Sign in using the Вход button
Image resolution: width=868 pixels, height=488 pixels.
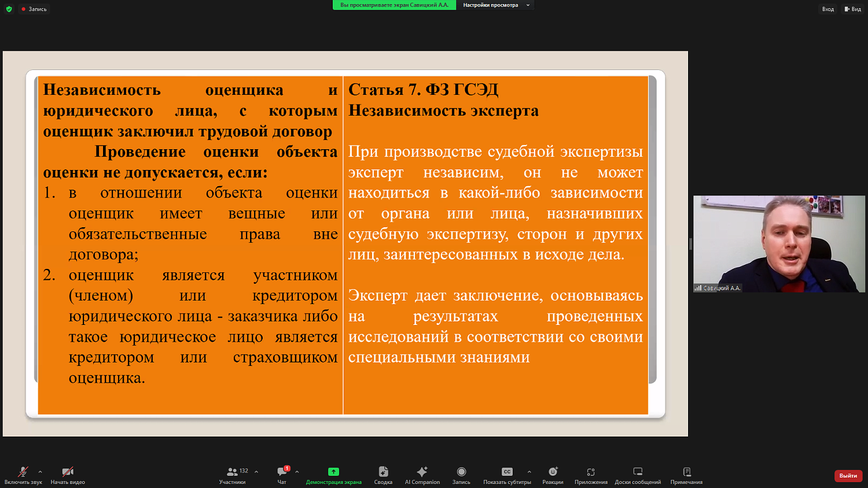point(827,9)
